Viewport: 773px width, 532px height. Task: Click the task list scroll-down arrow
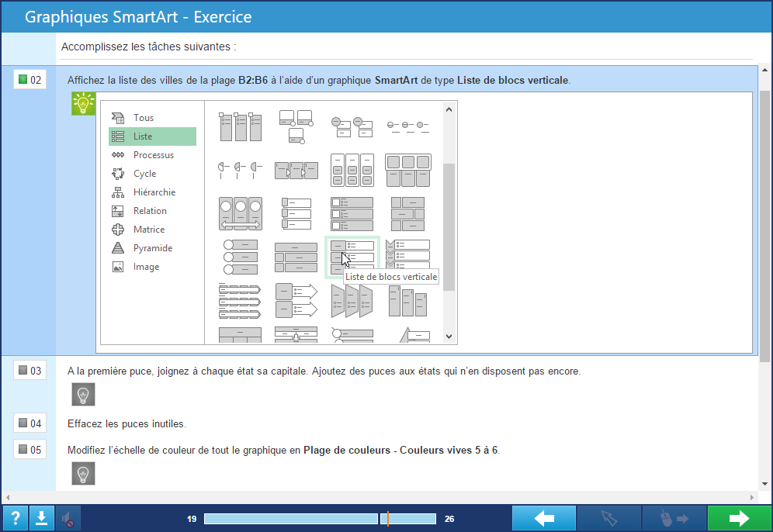(x=764, y=484)
